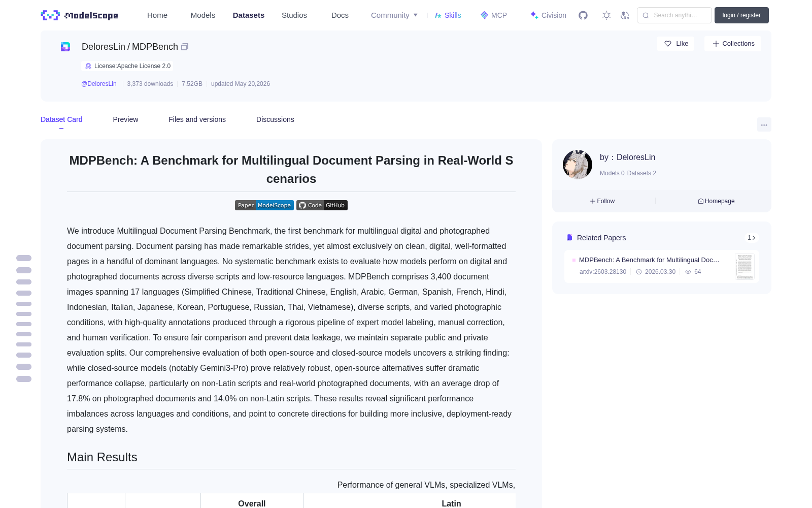Switch to the Discussions tab

tap(275, 119)
